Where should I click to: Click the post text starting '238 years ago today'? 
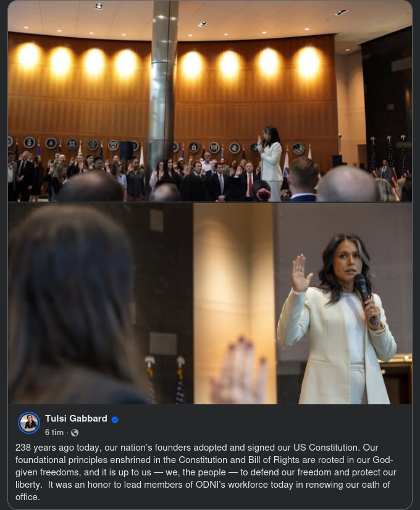pos(205,472)
